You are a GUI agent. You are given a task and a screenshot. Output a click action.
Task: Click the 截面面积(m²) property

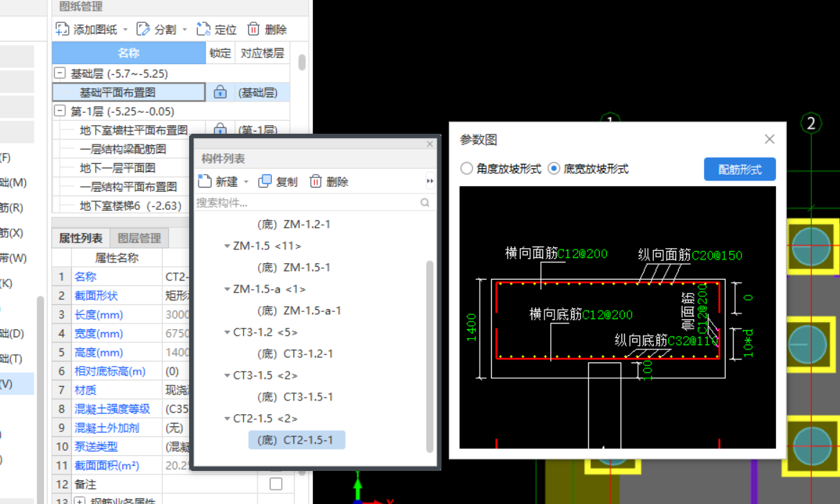point(106,465)
